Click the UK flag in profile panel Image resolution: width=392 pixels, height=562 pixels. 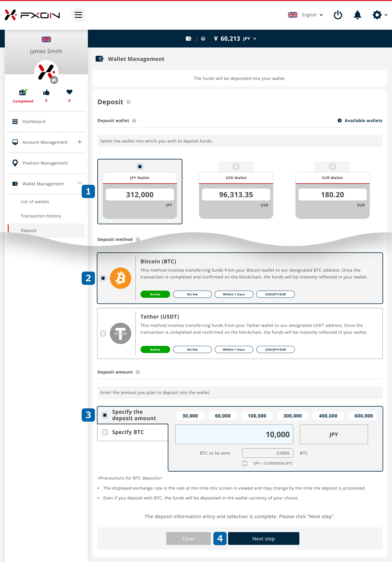(x=46, y=39)
